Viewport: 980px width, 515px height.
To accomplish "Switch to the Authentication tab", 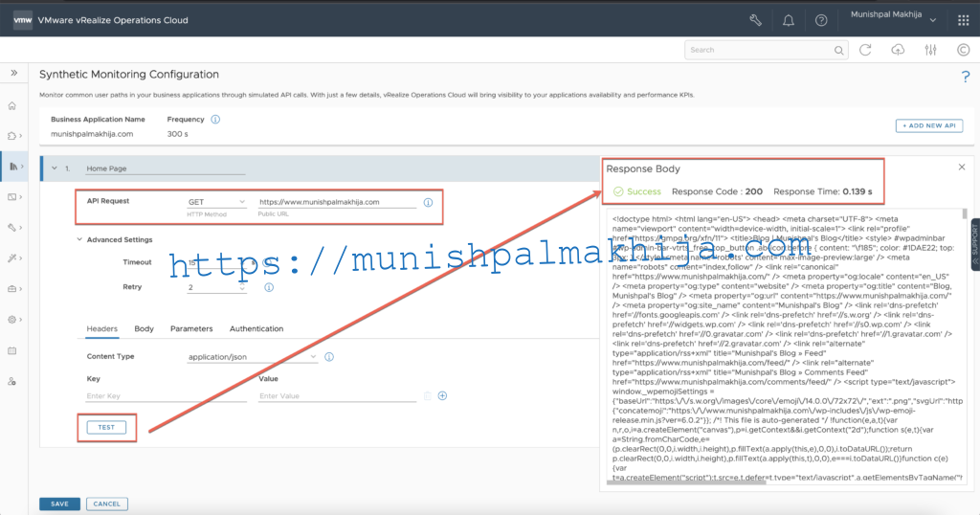I will tap(256, 328).
